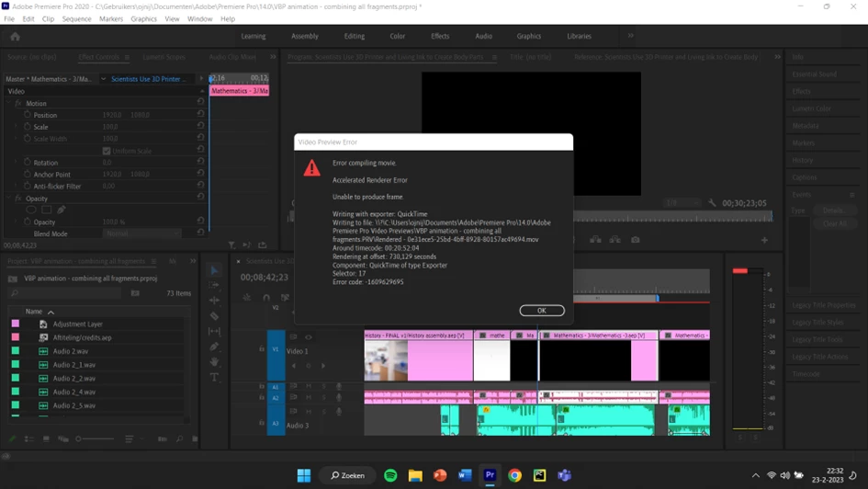
Task: Open the Lumetri Color panel
Action: click(x=811, y=108)
